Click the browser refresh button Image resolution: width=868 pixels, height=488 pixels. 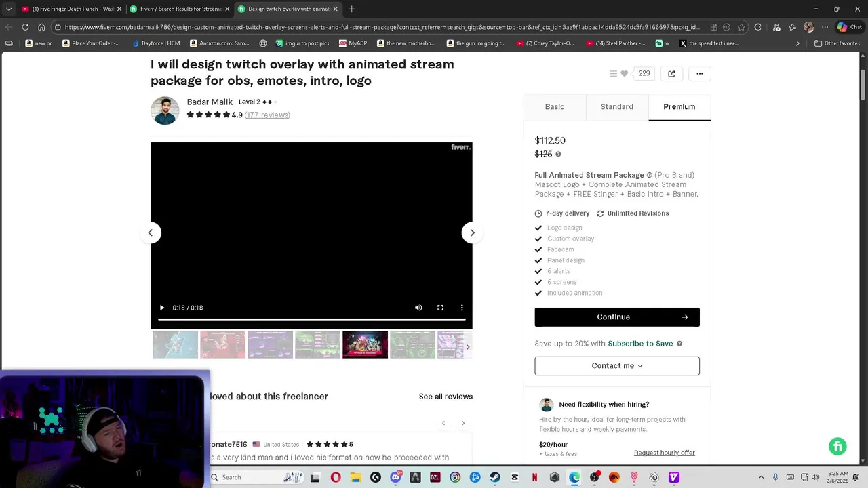click(25, 27)
